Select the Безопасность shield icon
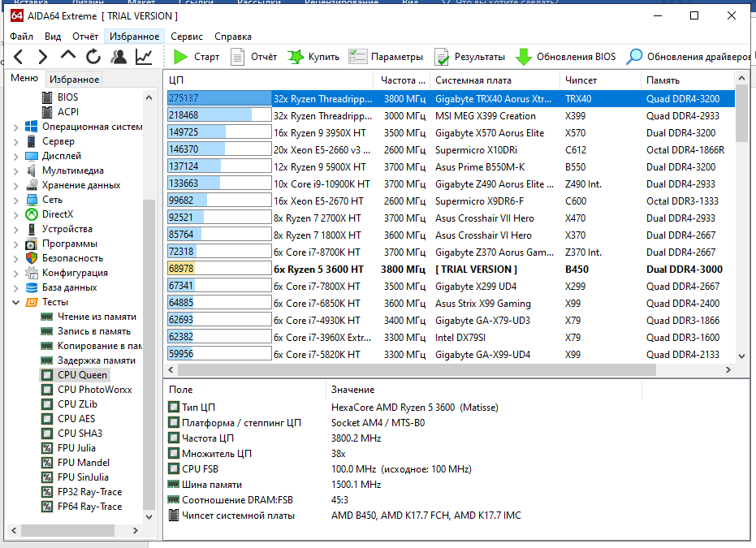The height and width of the screenshot is (548, 756). point(32,258)
